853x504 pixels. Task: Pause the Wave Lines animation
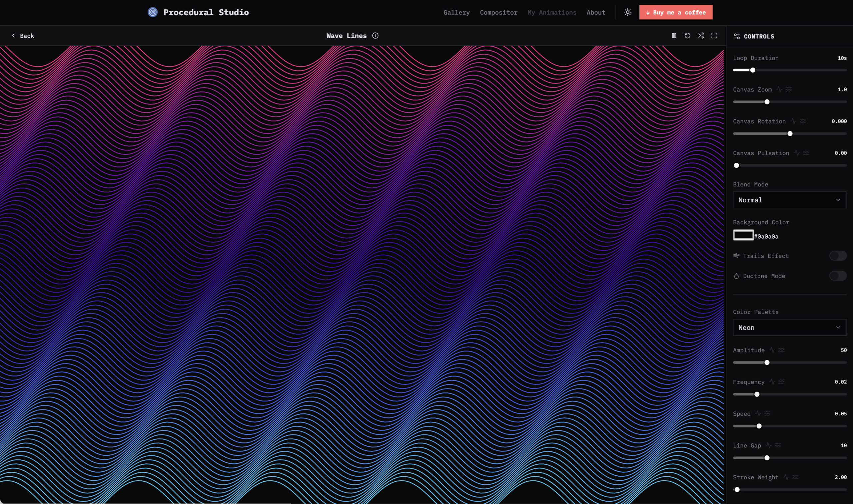(674, 36)
